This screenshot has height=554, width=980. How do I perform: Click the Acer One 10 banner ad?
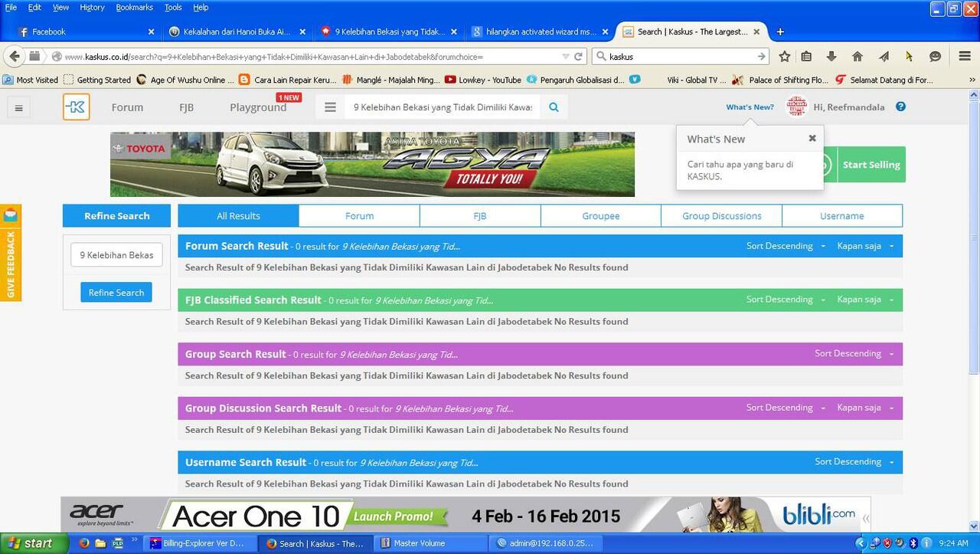[x=465, y=515]
